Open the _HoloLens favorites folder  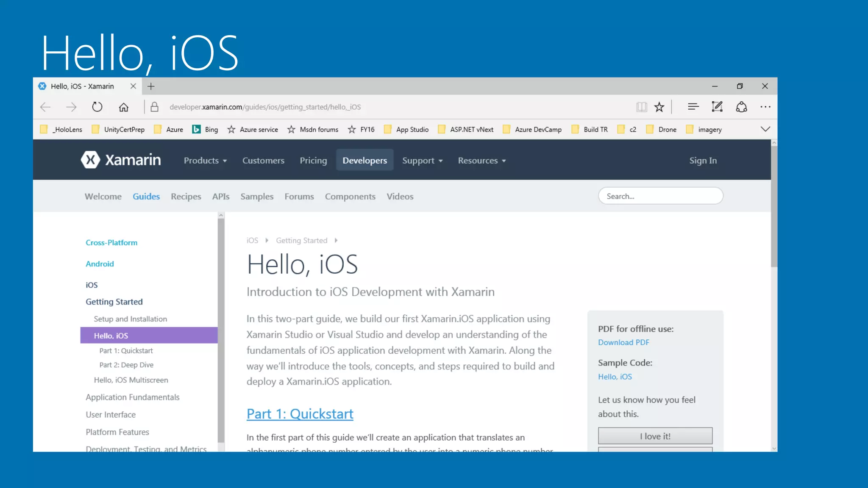click(x=61, y=130)
